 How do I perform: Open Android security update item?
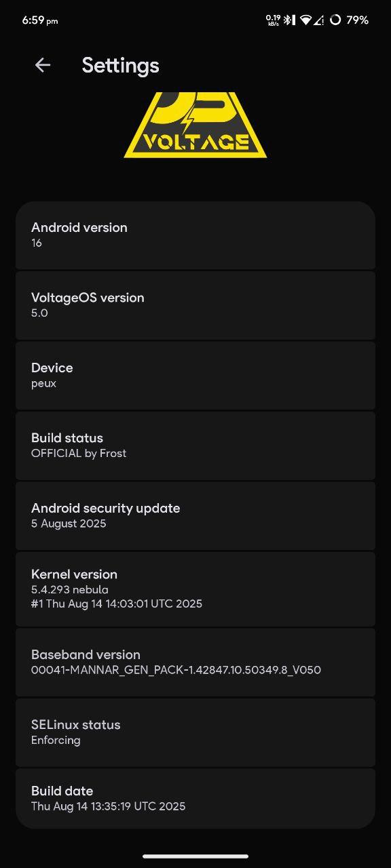(195, 515)
